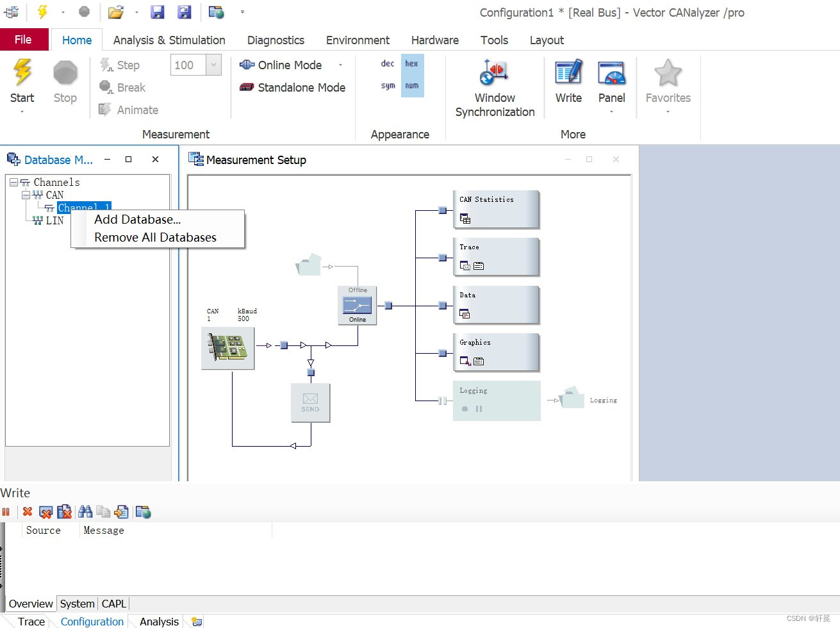Click the Animate button in the ribbon
840x628 pixels.
coord(128,110)
